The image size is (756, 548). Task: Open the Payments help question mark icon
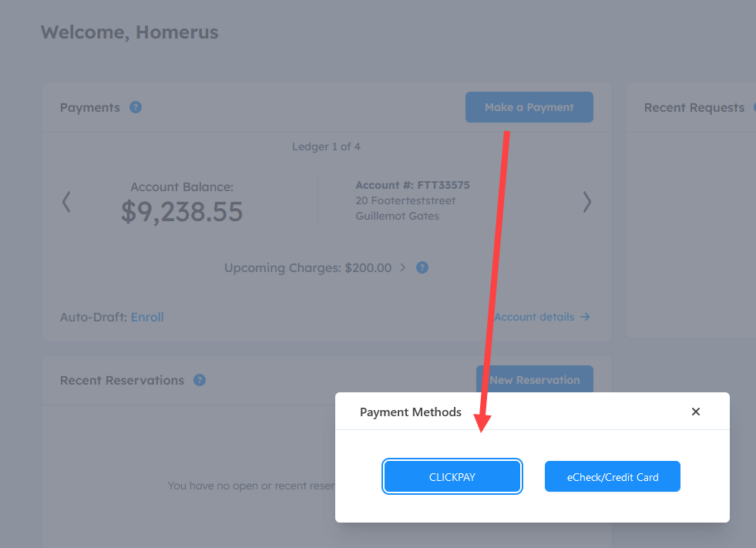[x=136, y=107]
